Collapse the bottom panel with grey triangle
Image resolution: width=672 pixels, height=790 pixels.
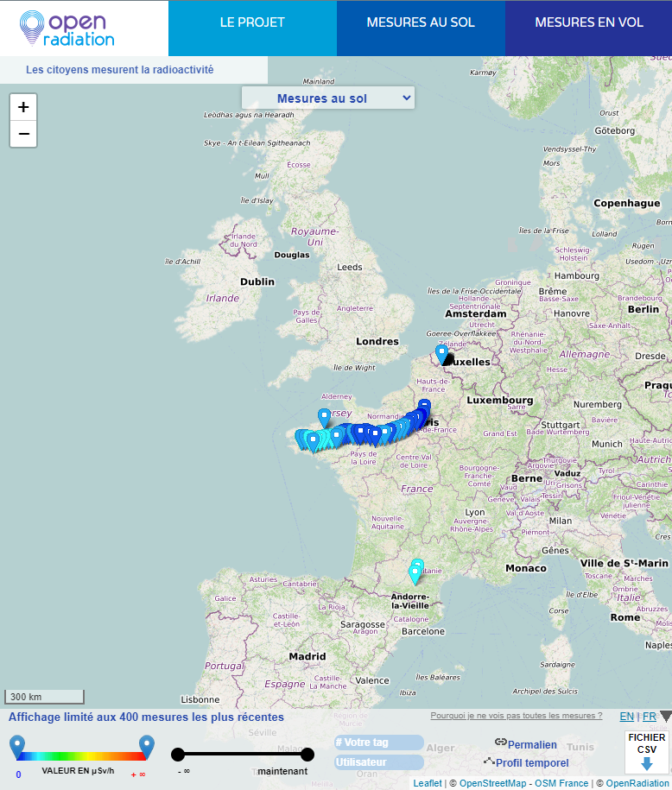click(x=664, y=716)
